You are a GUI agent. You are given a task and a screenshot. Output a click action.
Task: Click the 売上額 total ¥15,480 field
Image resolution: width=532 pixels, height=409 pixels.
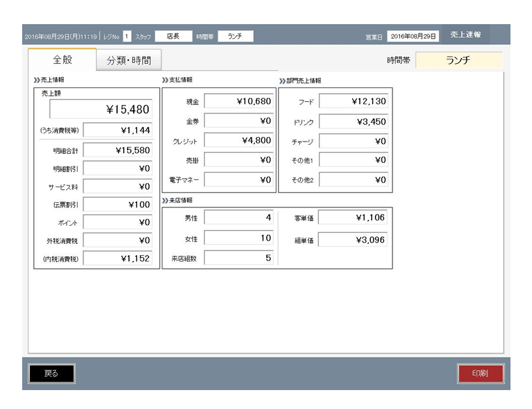pos(101,109)
